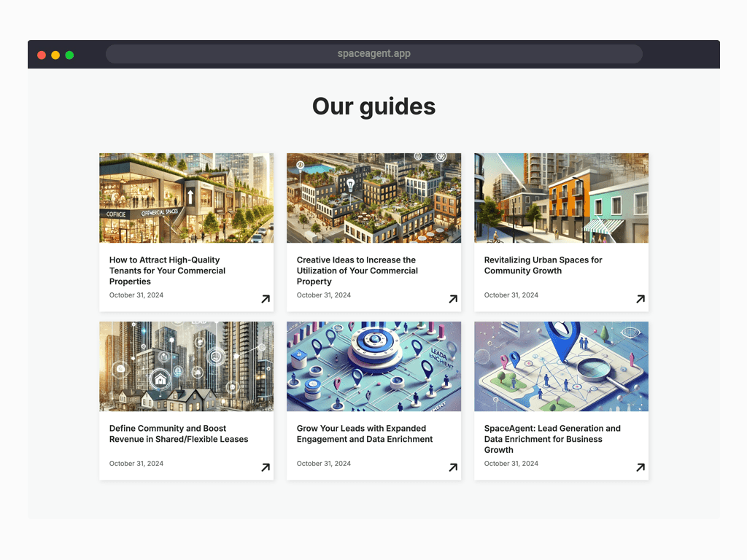The height and width of the screenshot is (560, 747).
Task: Open 'Define Community and Boost Revenue' title
Action: [x=179, y=434]
